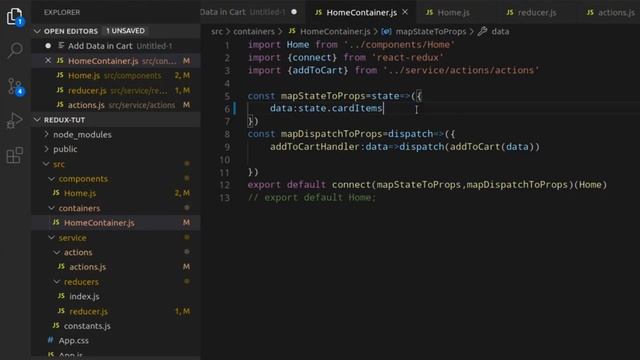Click the data breadcrumb segment
The width and height of the screenshot is (640, 360).
pos(500,31)
